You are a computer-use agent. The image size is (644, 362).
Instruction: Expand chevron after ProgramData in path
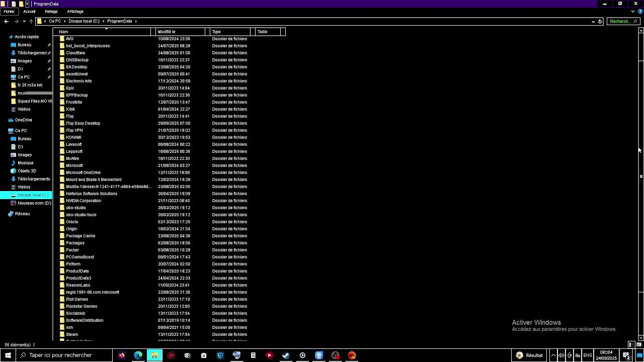pos(136,21)
